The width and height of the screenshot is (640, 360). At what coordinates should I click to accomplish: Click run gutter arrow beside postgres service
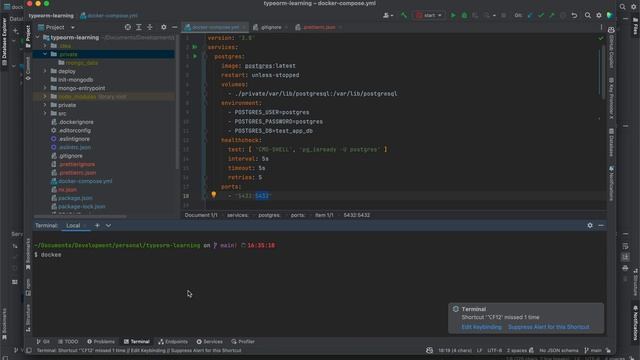pyautogui.click(x=195, y=56)
